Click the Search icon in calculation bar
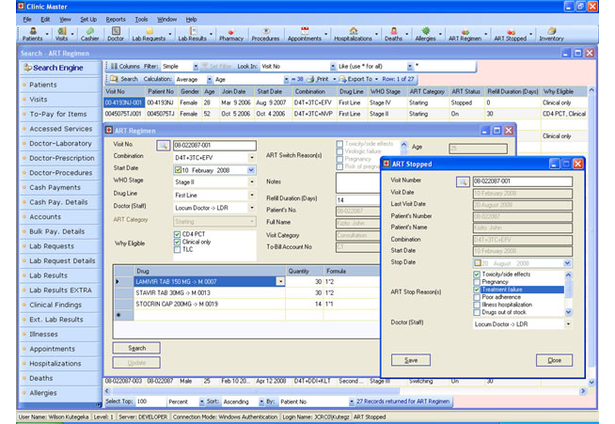 [x=114, y=79]
